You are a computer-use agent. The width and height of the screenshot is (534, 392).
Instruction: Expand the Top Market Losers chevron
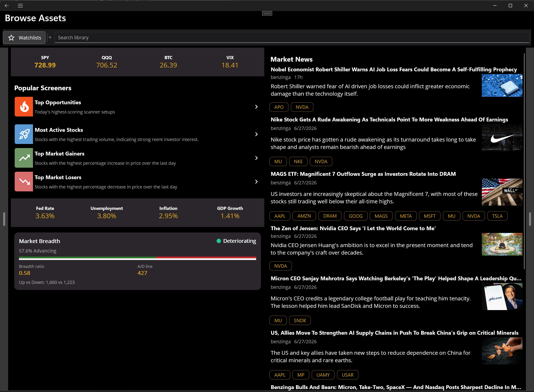pyautogui.click(x=256, y=182)
